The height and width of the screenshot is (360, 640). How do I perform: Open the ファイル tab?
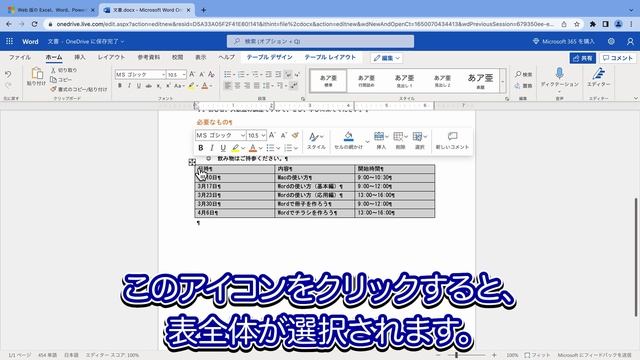point(20,58)
